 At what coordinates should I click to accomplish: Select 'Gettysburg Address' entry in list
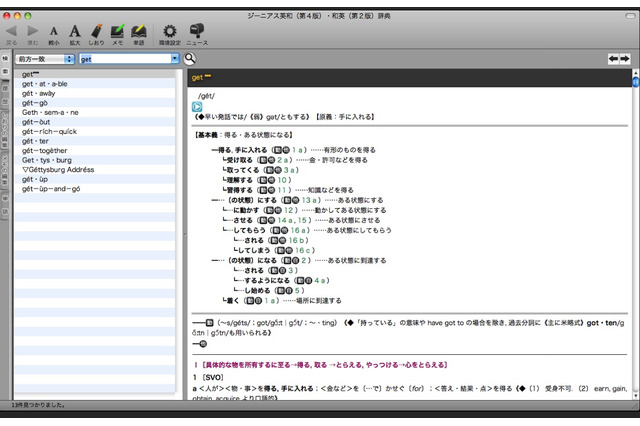coord(58,170)
